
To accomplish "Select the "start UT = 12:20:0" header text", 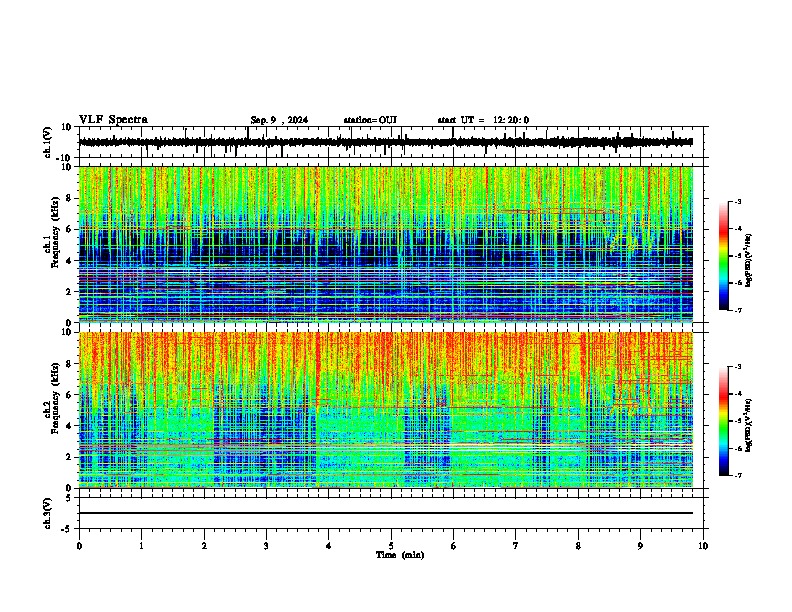I will [x=483, y=120].
